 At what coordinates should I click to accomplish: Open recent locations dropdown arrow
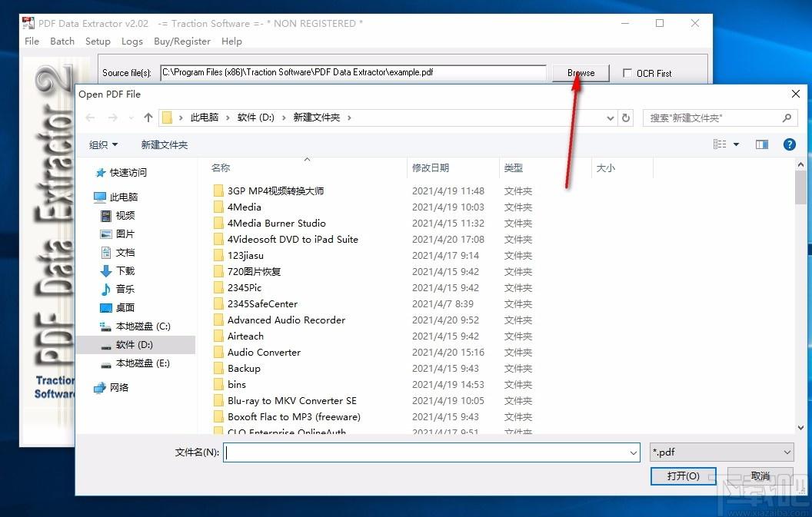(131, 118)
